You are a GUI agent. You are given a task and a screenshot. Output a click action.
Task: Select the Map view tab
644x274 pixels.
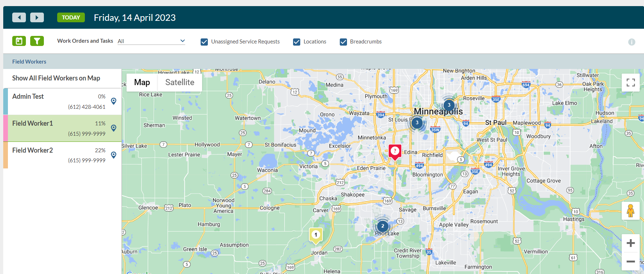(x=142, y=83)
